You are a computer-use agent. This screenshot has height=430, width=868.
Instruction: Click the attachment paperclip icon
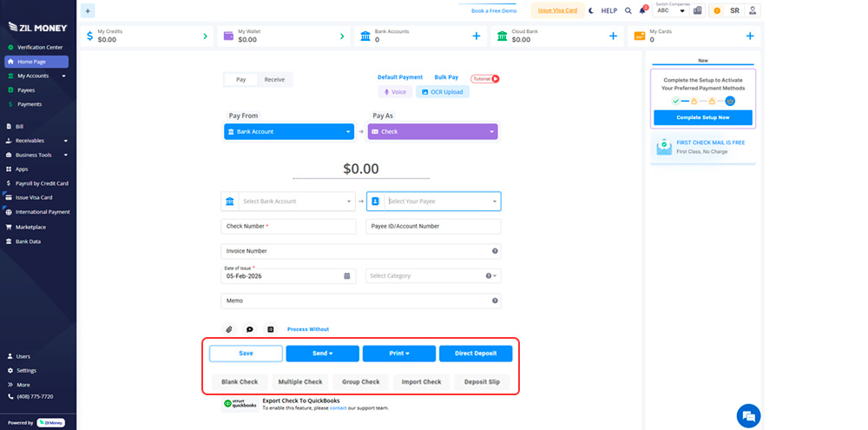pos(229,329)
